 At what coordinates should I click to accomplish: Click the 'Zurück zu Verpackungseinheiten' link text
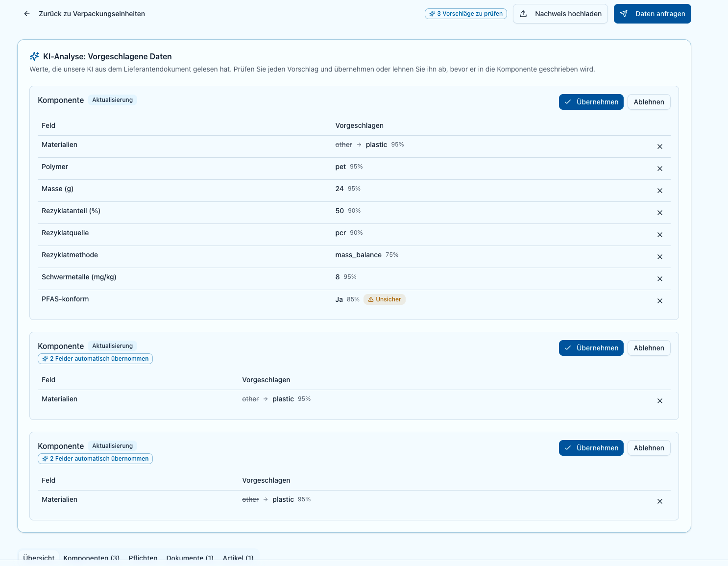[92, 14]
